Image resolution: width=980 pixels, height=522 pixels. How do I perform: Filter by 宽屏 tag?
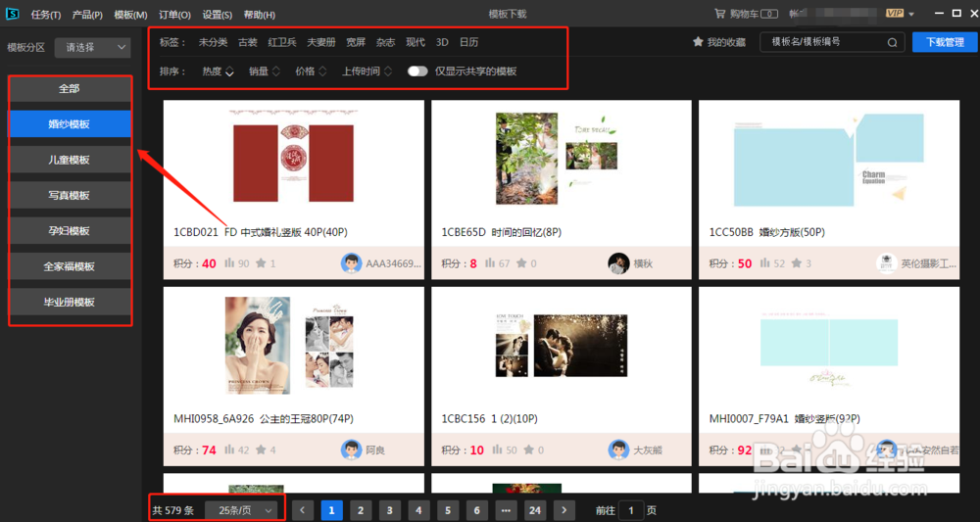tap(356, 42)
